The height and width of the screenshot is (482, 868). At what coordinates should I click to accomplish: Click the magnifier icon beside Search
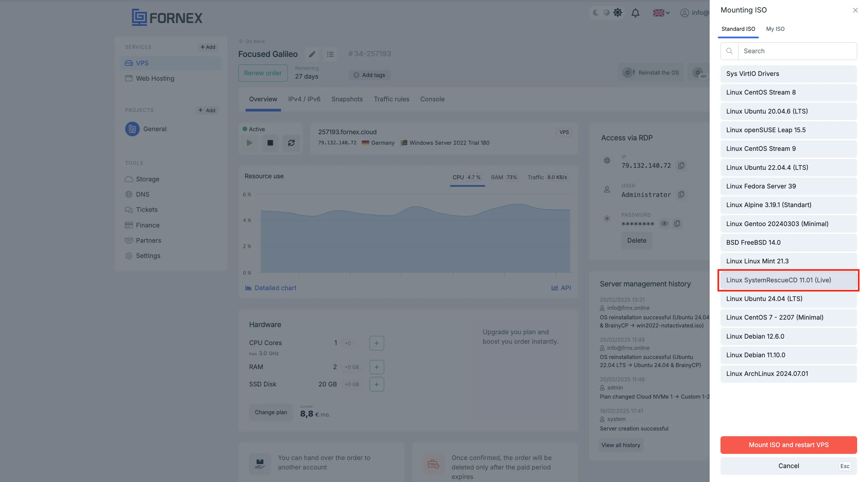coord(729,51)
